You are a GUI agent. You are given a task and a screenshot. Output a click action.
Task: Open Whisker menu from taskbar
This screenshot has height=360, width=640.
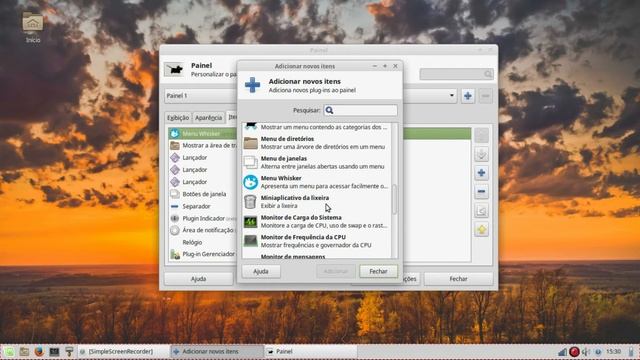point(9,351)
